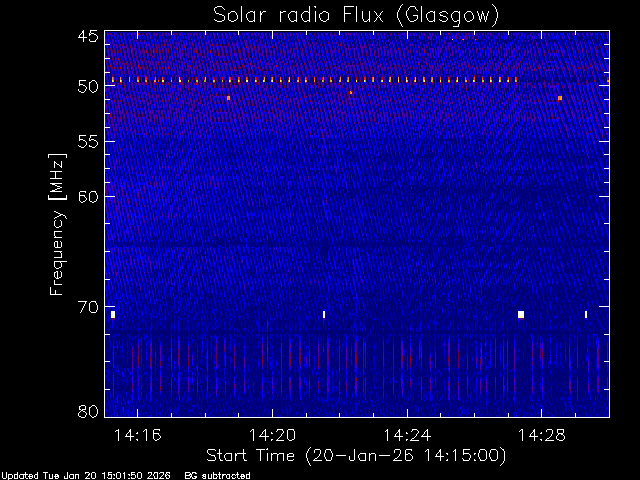The image size is (640, 480).
Task: Click the '14:20' time tick label
Action: (x=272, y=435)
